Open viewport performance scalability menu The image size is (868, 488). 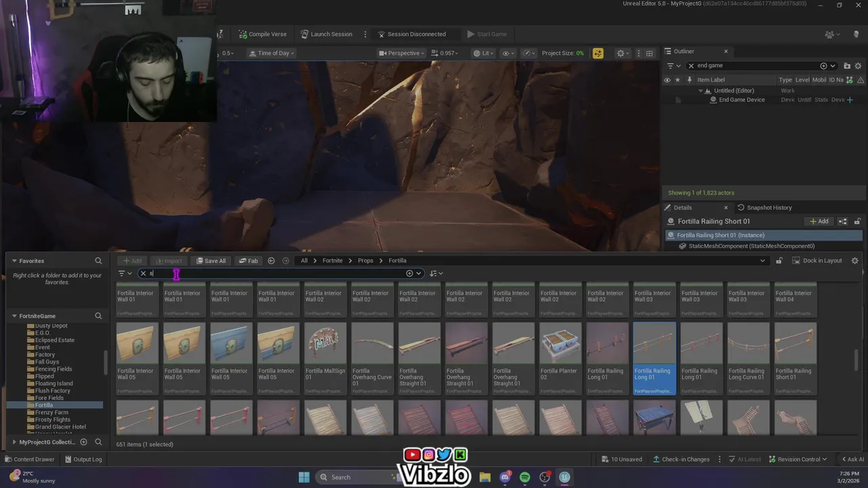click(x=529, y=53)
